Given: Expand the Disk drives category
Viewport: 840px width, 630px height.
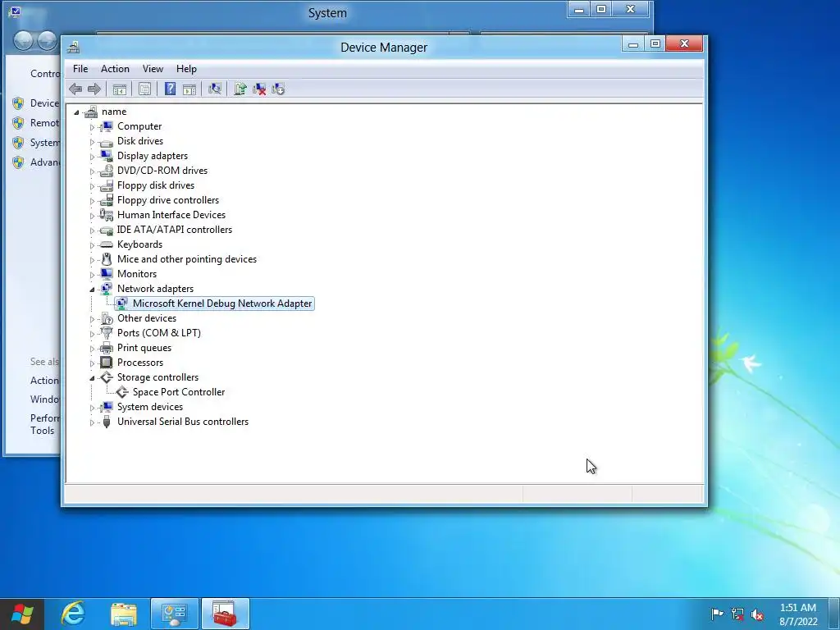Looking at the screenshot, I should pyautogui.click(x=92, y=142).
